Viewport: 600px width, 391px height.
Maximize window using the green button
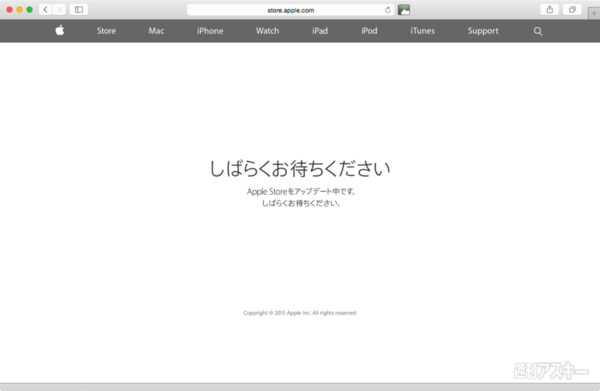click(x=29, y=10)
